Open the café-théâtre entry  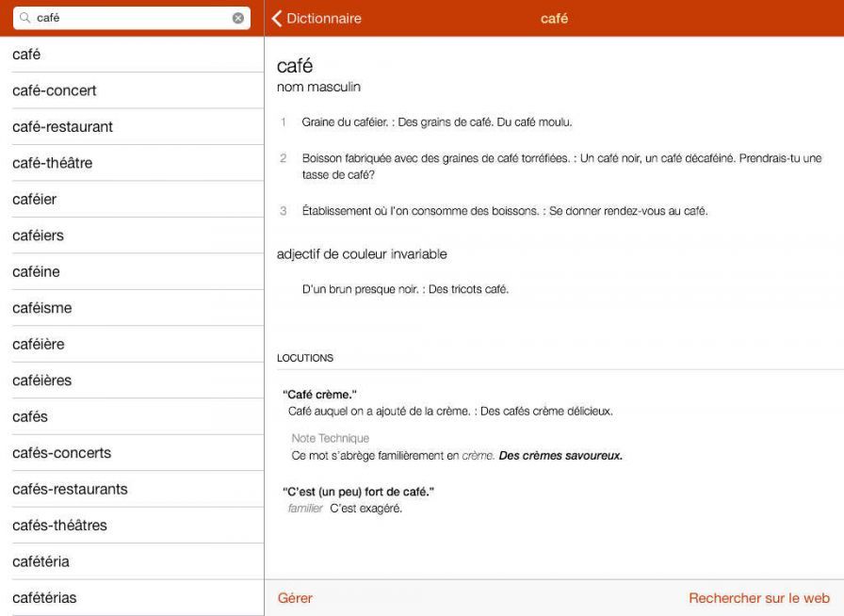(53, 163)
